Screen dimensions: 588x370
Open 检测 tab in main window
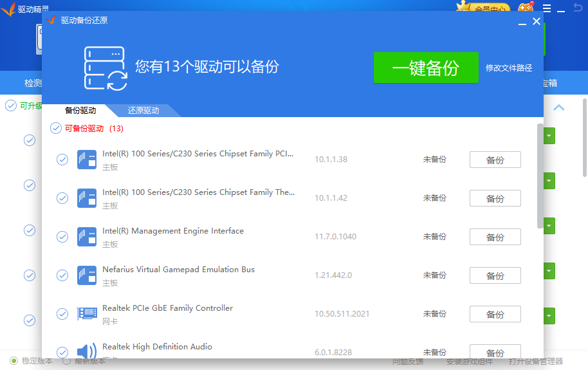pos(33,83)
